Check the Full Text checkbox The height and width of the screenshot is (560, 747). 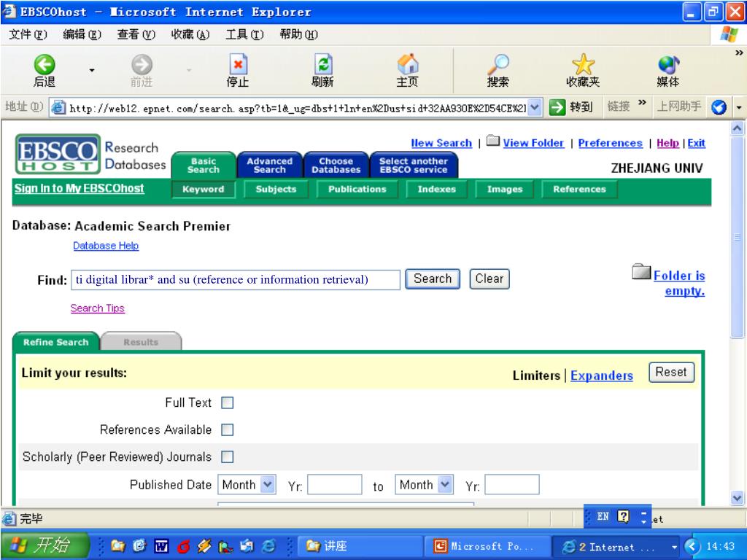coord(228,402)
